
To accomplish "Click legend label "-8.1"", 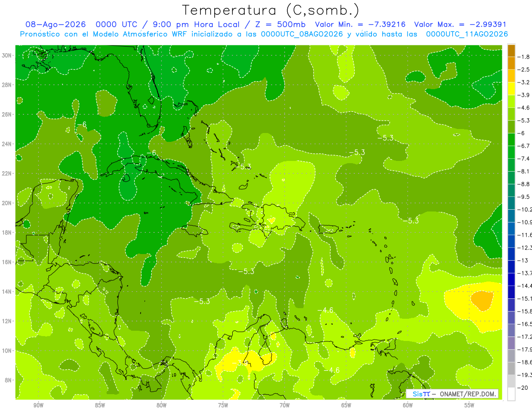I will [x=524, y=171].
